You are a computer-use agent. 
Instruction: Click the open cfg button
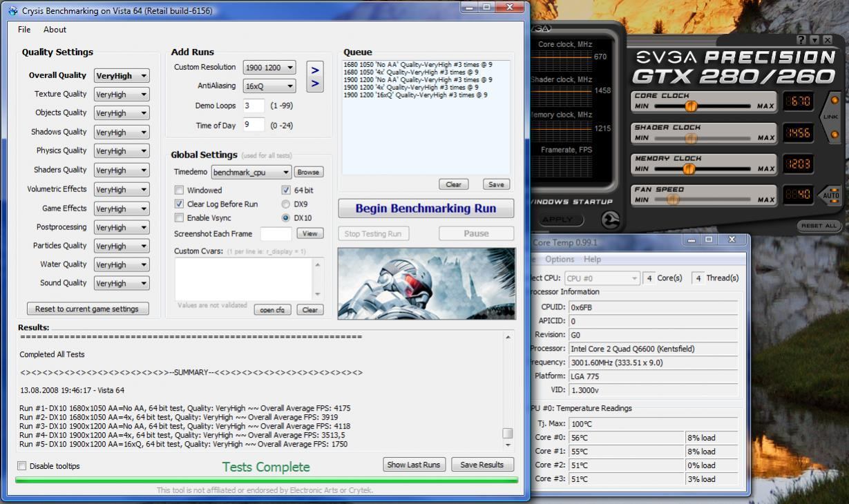272,310
